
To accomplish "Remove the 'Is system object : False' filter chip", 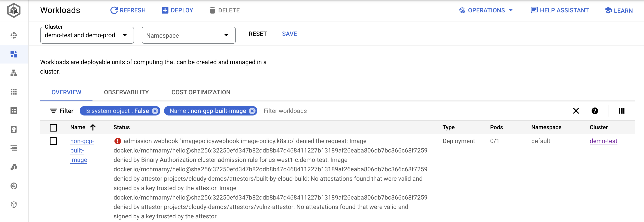I will (x=155, y=111).
